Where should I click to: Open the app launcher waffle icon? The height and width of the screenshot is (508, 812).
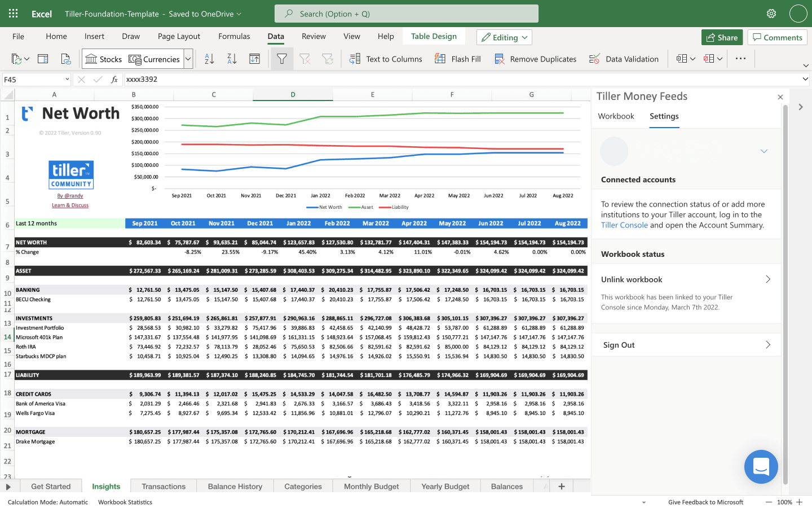[x=14, y=14]
